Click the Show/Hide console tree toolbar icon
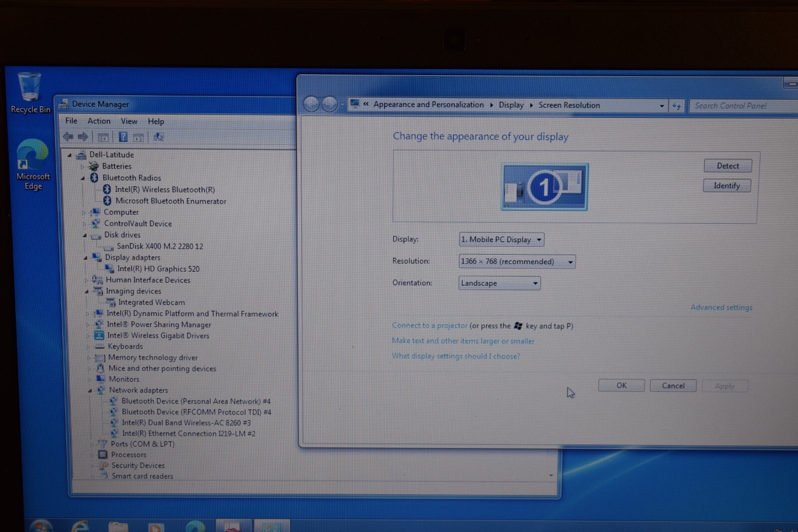Screen dimensions: 798x532 [103, 137]
